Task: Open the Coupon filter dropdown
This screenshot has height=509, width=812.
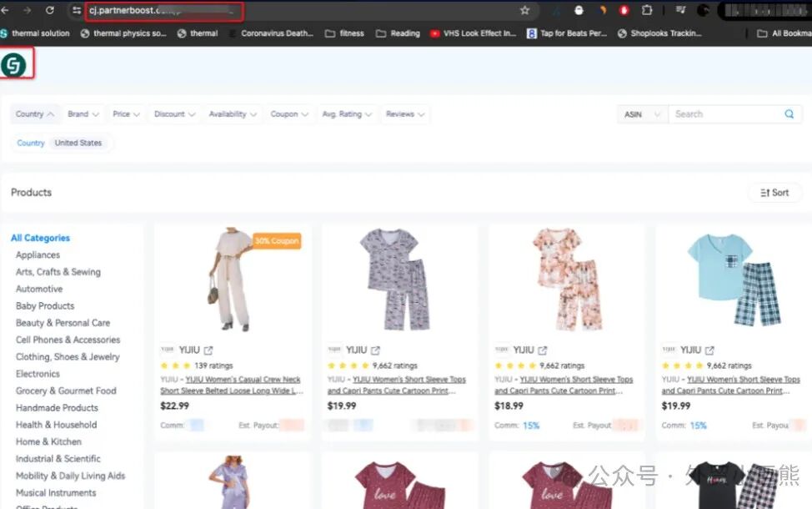Action: [x=289, y=114]
